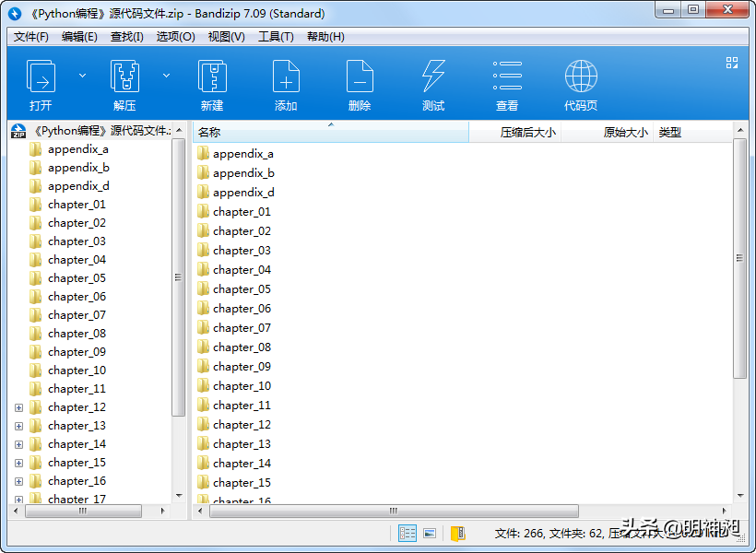Click scroll down arrow of file list

coord(740,496)
